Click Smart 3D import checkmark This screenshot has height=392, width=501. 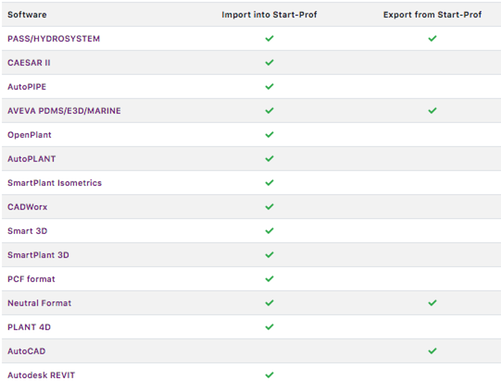pos(269,230)
